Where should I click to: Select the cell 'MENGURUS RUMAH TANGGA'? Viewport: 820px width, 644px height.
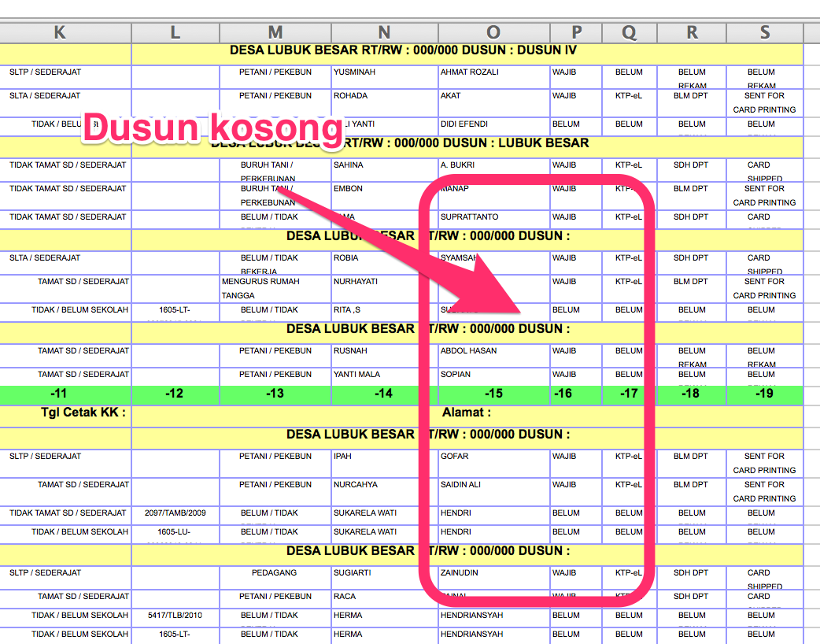(275, 289)
